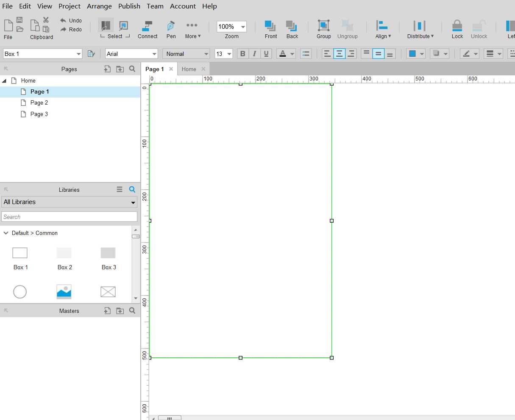Open the Account menu
515x420 pixels.
(183, 6)
